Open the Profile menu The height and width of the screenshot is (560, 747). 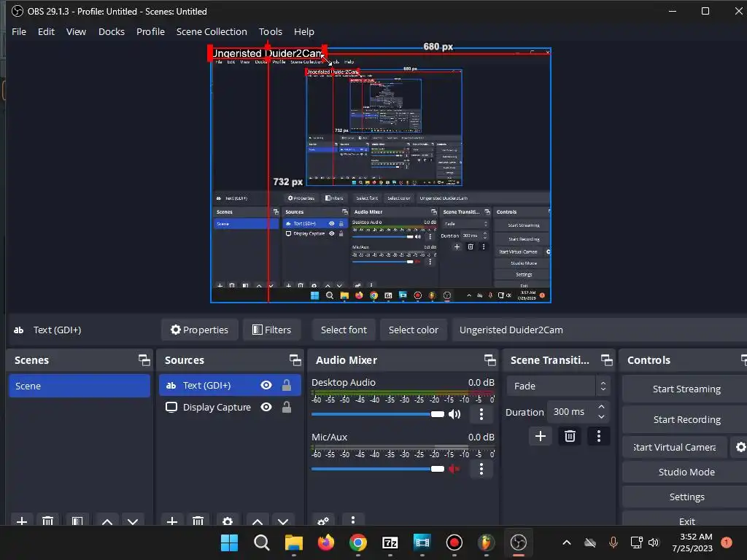(150, 32)
